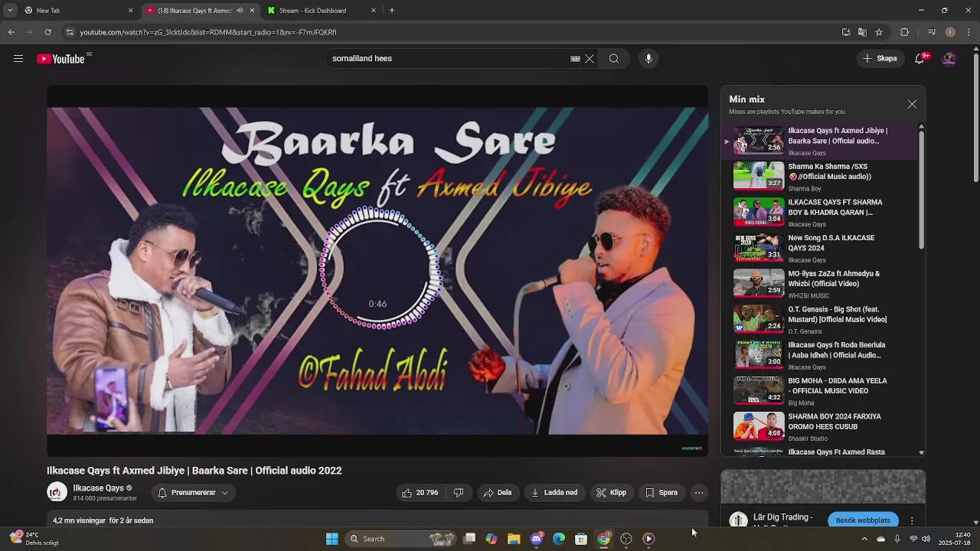This screenshot has width=980, height=551.
Task: Close the Stream - Kick Dashboard tab
Action: click(374, 11)
